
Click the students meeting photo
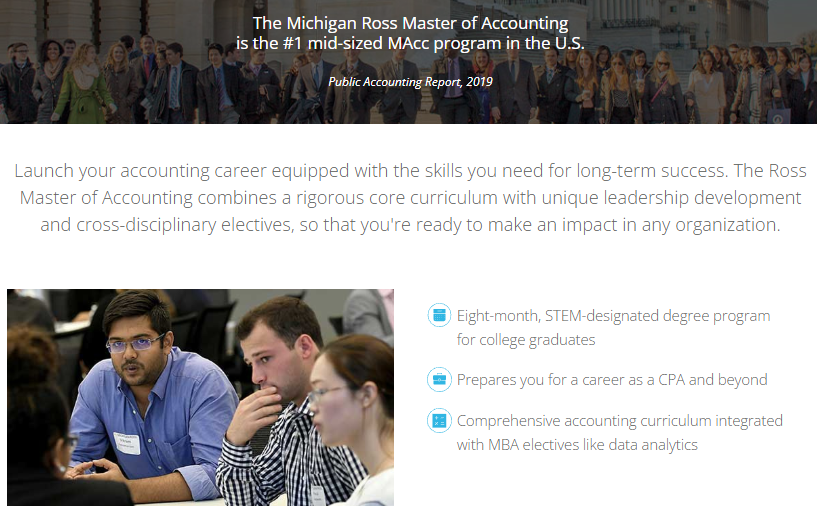point(201,397)
